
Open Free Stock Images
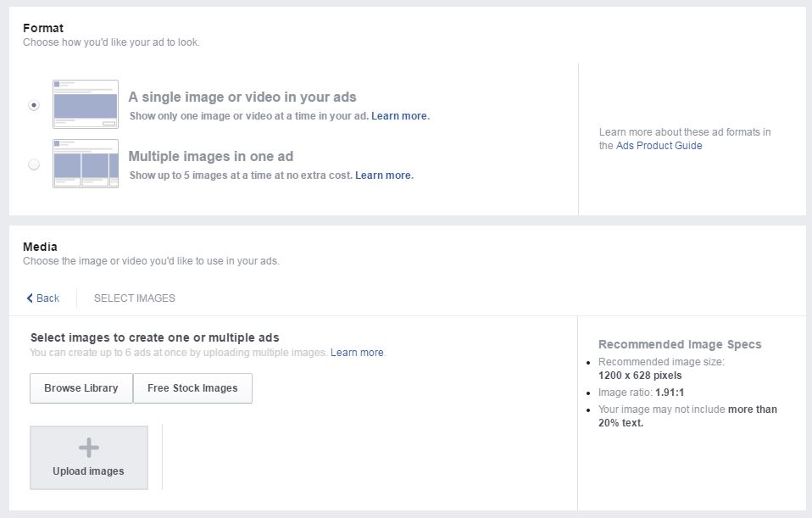[x=192, y=388]
